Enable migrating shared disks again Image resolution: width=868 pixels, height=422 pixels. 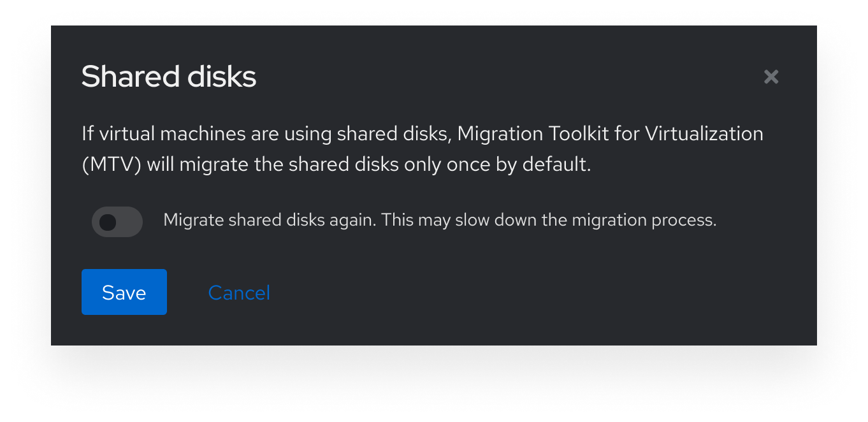click(117, 222)
